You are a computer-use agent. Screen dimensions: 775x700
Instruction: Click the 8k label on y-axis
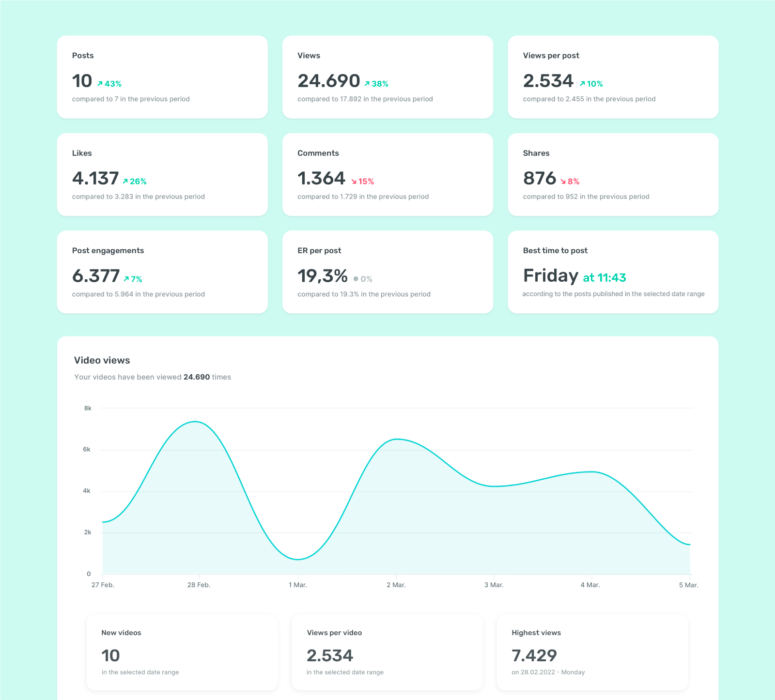point(88,408)
